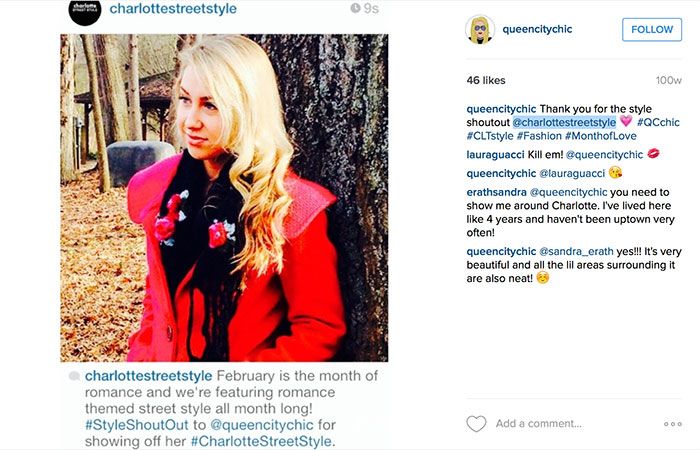Open the #CLTstyle hashtag
This screenshot has width=700, height=450.
pyautogui.click(x=490, y=136)
